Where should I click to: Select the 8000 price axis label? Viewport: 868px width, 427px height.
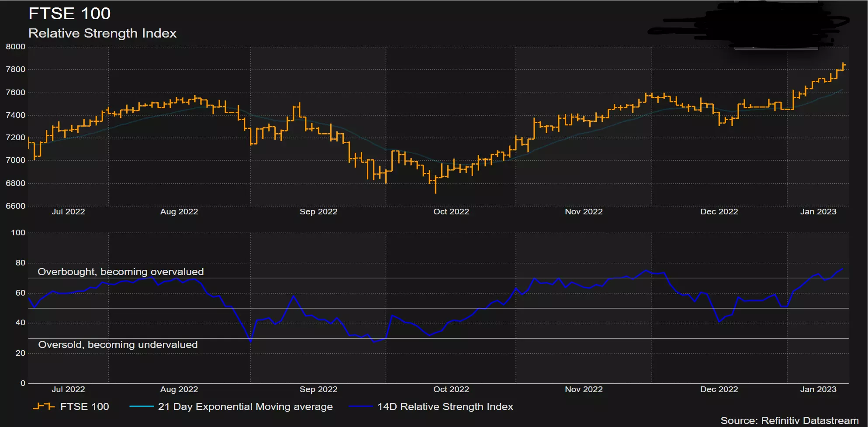15,47
